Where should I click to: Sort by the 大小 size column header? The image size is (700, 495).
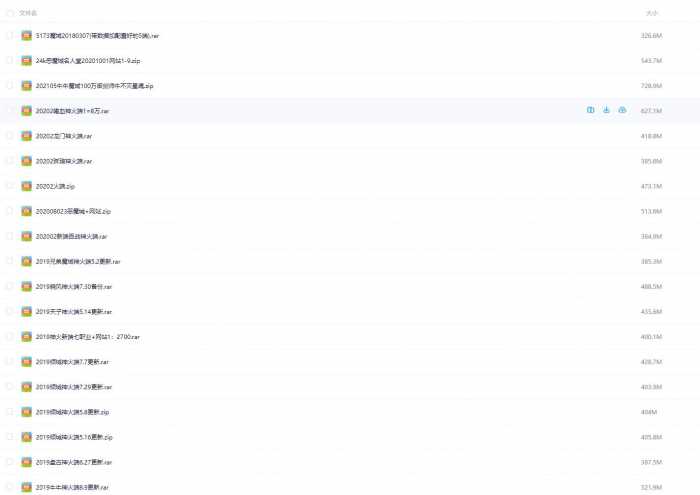click(x=651, y=13)
